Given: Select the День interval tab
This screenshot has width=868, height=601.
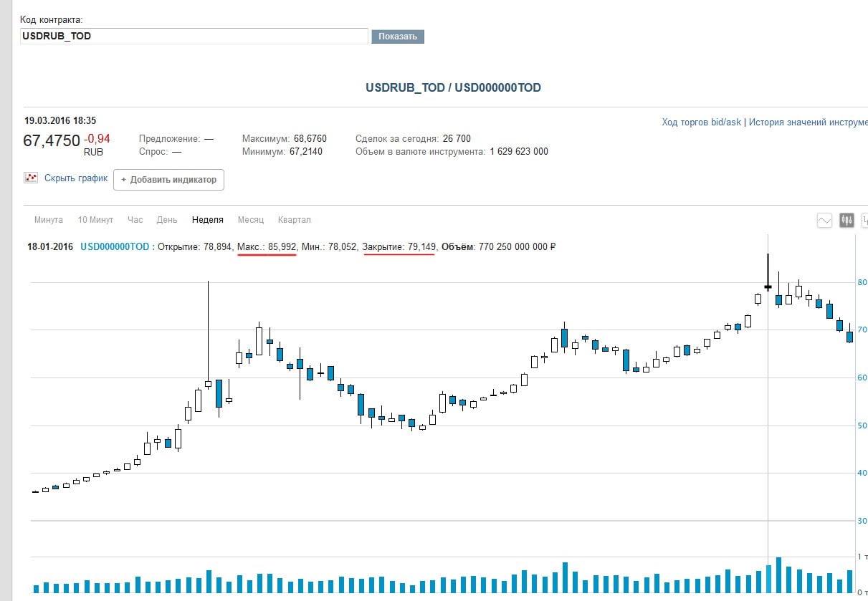Looking at the screenshot, I should 167,220.
